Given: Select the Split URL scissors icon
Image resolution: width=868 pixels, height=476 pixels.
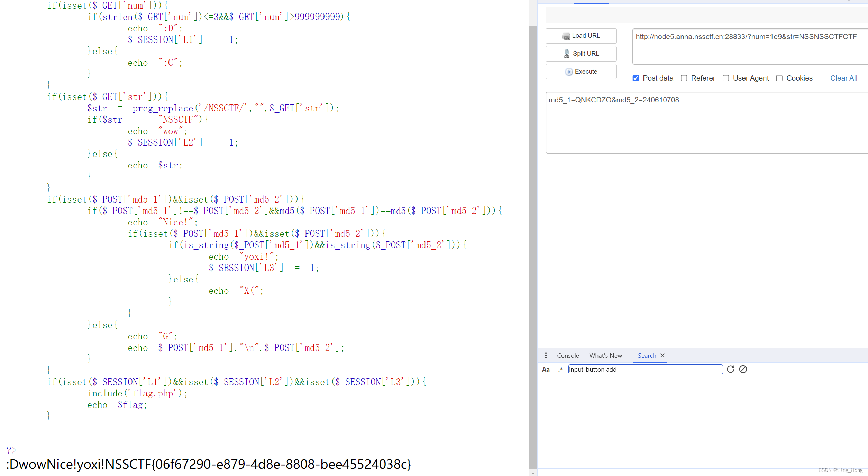Looking at the screenshot, I should click(567, 54).
